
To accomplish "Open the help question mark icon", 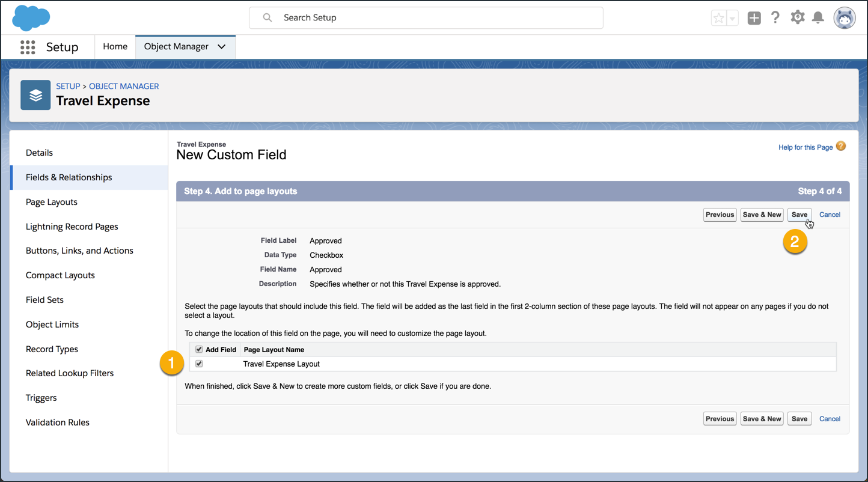I will click(775, 17).
